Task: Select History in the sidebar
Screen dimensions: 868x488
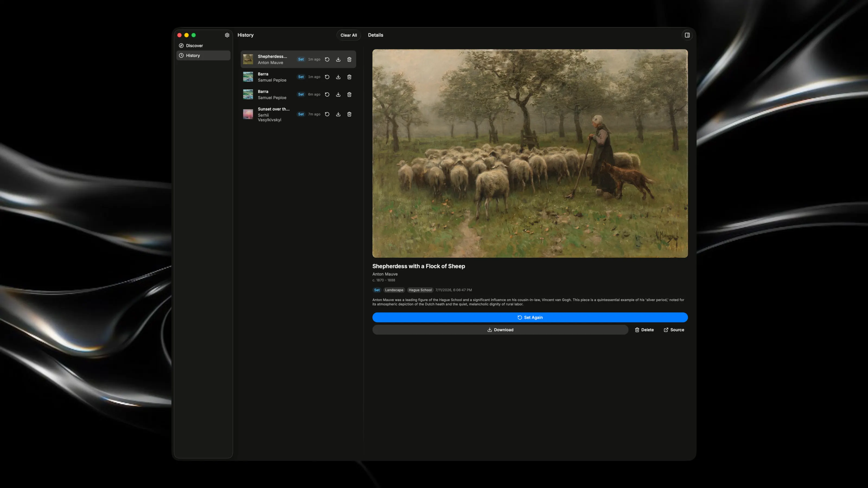Action: (203, 56)
